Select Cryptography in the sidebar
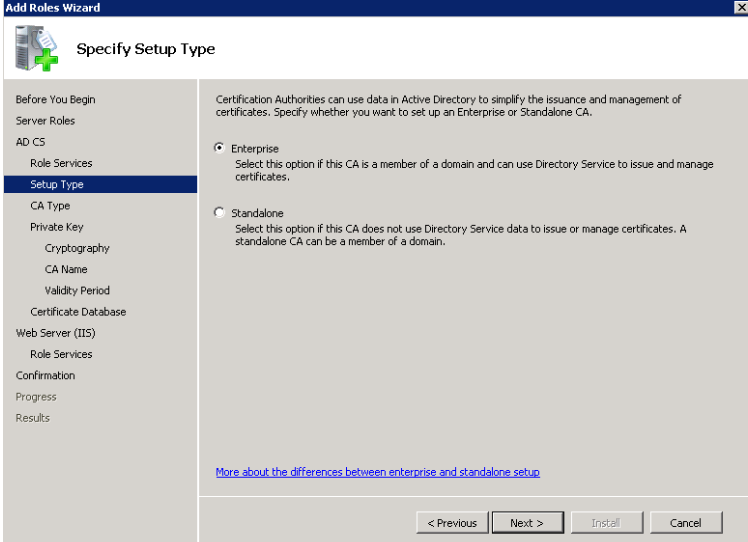The height and width of the screenshot is (542, 748). coord(77,248)
